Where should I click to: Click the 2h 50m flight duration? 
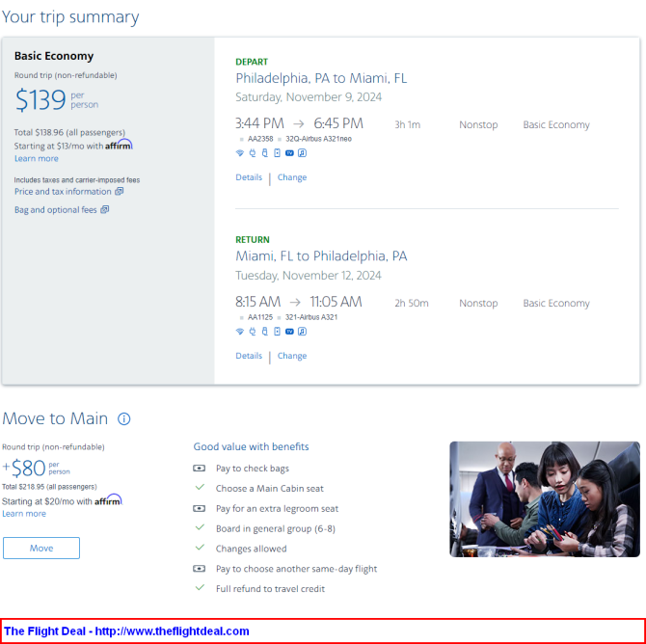[412, 304]
